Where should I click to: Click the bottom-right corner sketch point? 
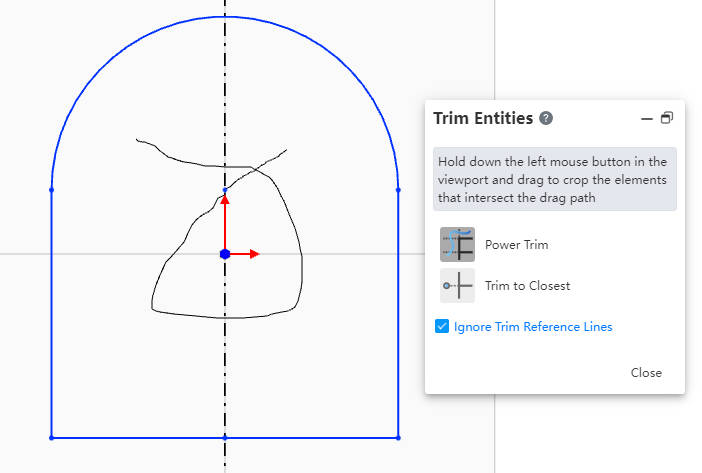[398, 438]
